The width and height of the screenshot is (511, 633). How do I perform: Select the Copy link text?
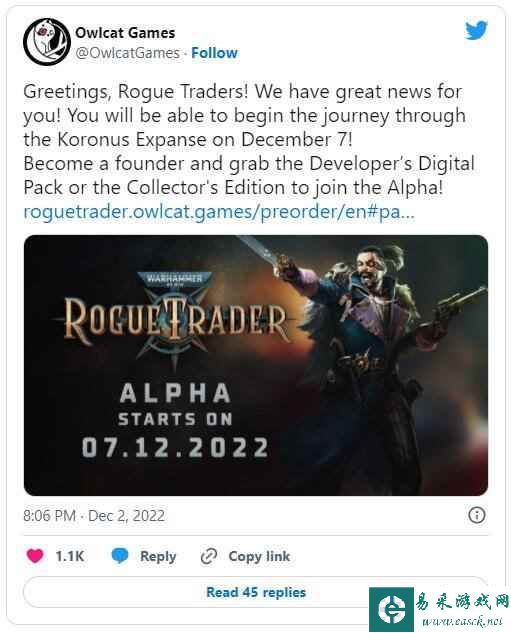pos(259,556)
